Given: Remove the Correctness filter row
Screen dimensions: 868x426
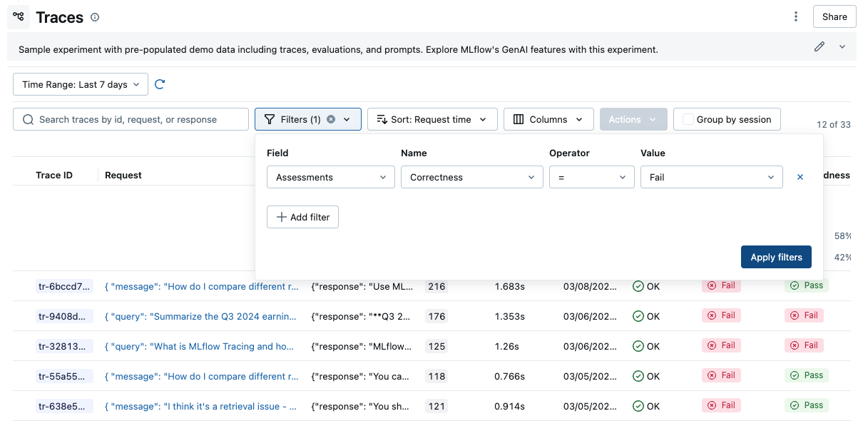Looking at the screenshot, I should click(x=800, y=177).
